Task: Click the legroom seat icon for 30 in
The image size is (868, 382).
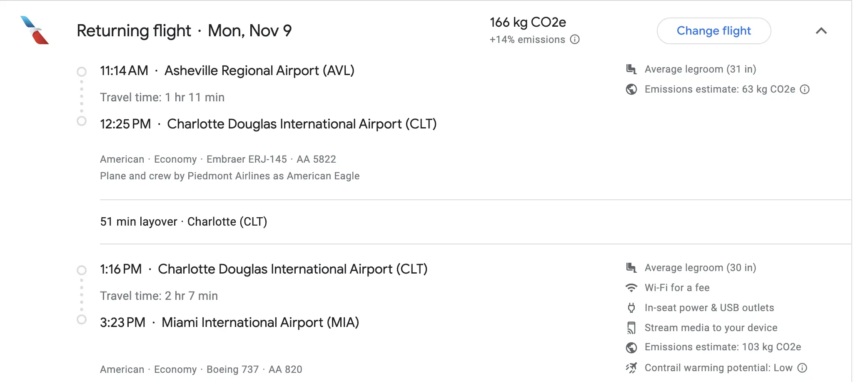Action: pos(631,268)
